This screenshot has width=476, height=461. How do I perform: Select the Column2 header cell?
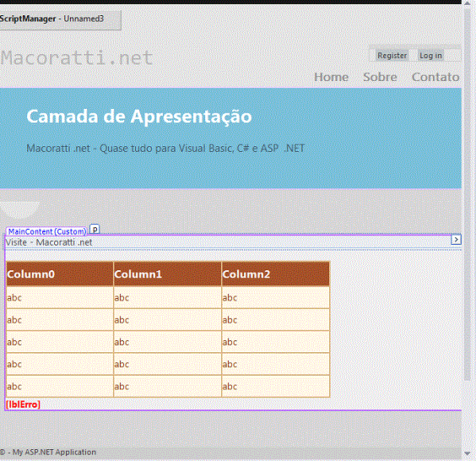coord(276,274)
